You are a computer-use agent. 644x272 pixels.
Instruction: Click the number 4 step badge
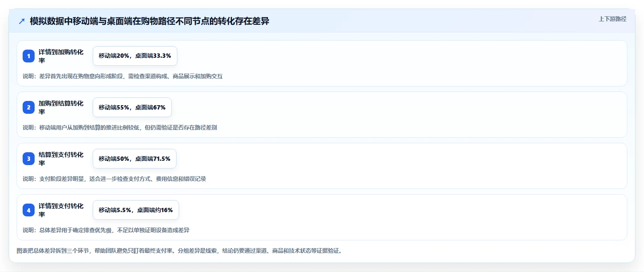pos(29,210)
